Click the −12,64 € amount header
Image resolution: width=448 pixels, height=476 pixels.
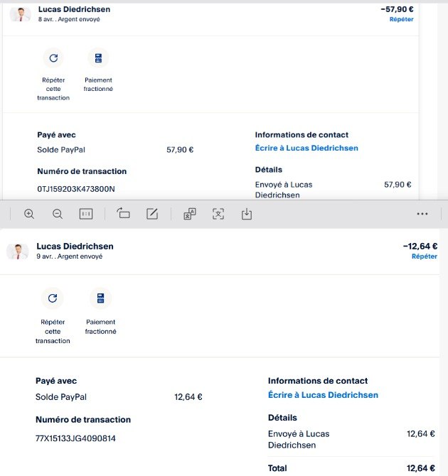pos(420,247)
